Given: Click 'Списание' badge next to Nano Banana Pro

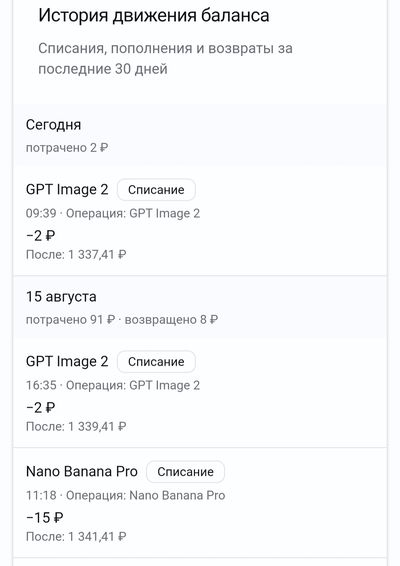Looking at the screenshot, I should (x=186, y=472).
